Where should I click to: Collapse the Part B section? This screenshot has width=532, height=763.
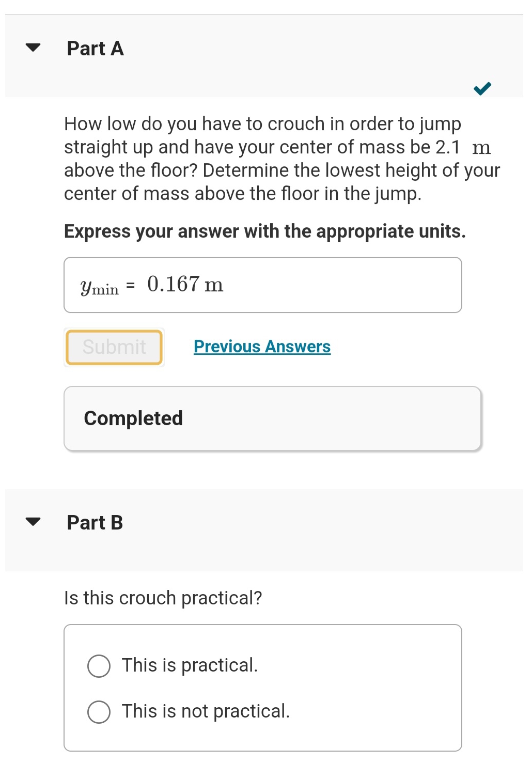pyautogui.click(x=32, y=522)
